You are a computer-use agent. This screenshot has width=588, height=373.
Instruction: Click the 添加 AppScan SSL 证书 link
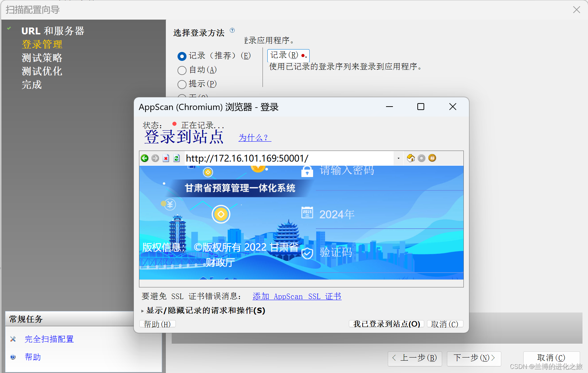click(297, 296)
